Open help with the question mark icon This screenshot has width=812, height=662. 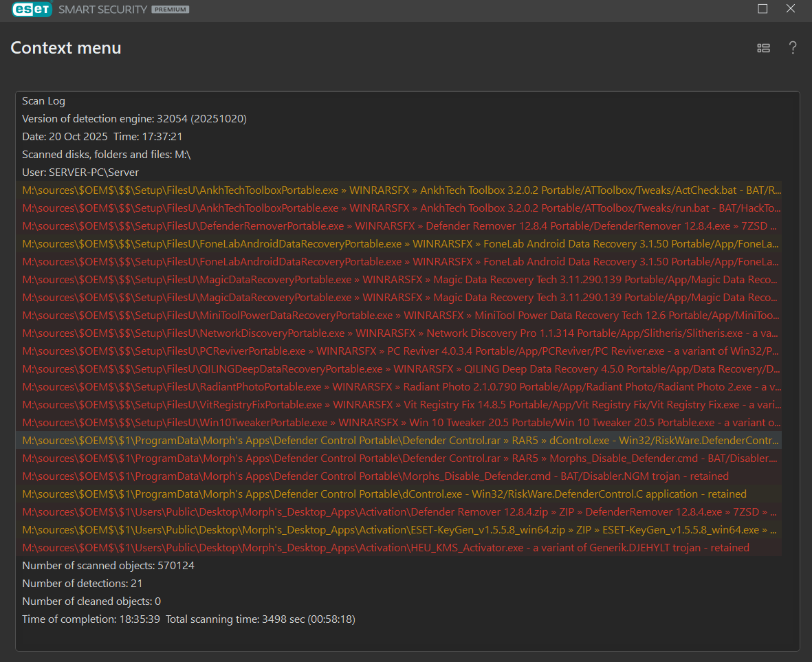point(793,47)
